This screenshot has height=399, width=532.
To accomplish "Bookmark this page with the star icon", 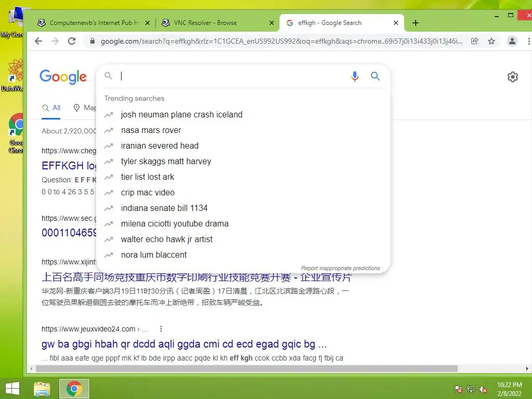I will point(491,42).
